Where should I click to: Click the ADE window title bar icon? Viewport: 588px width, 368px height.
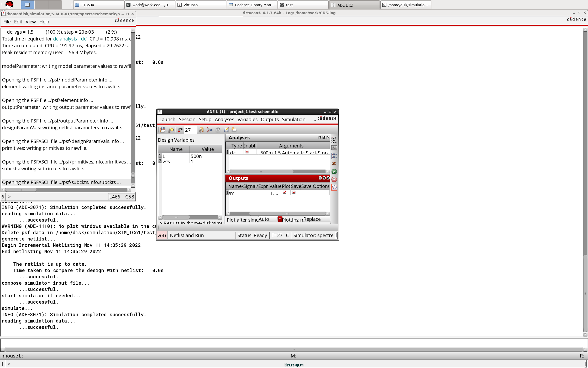[160, 112]
